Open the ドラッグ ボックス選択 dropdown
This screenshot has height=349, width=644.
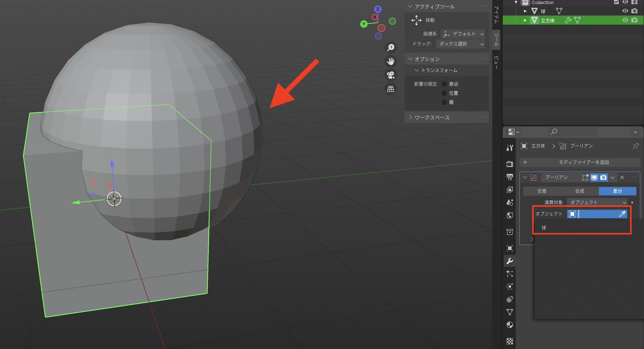pyautogui.click(x=460, y=44)
